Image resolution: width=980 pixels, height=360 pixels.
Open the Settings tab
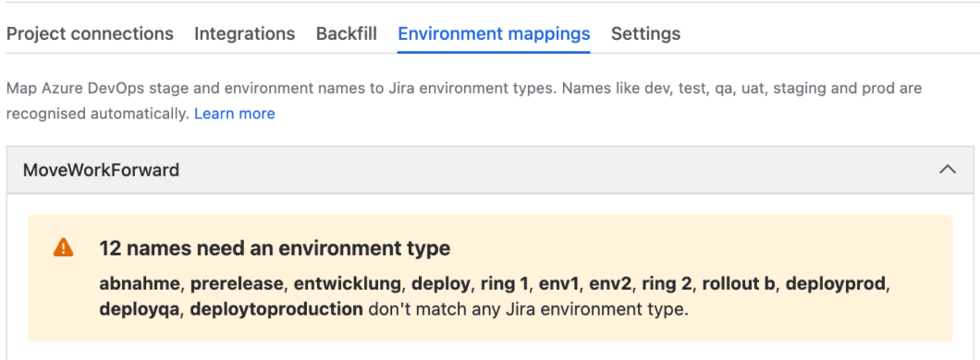(x=645, y=33)
